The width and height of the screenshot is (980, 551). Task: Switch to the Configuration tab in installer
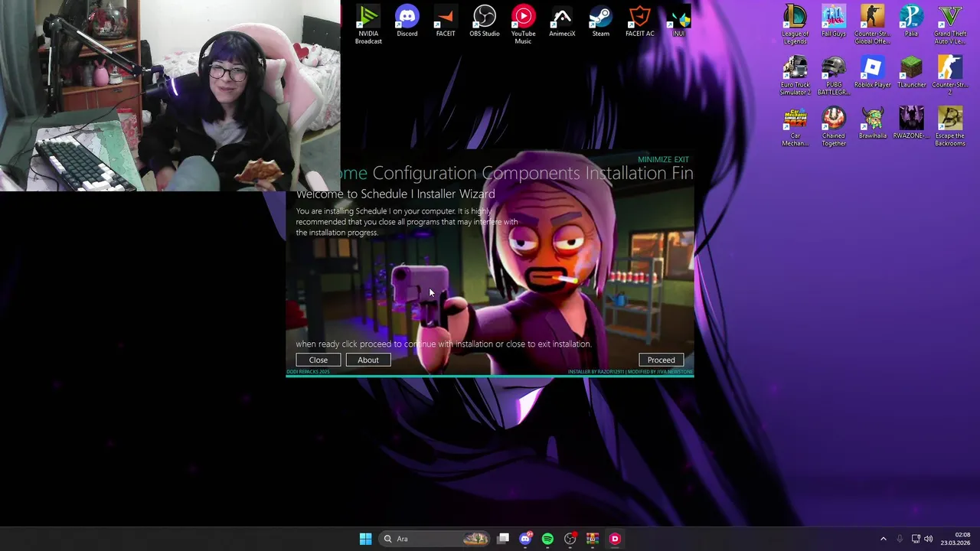tap(424, 173)
